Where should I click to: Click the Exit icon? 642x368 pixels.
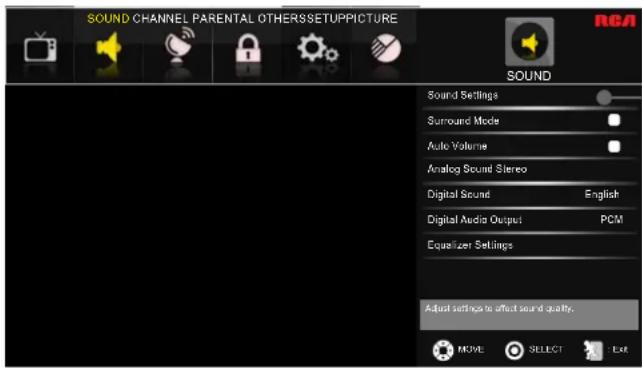coord(593,350)
